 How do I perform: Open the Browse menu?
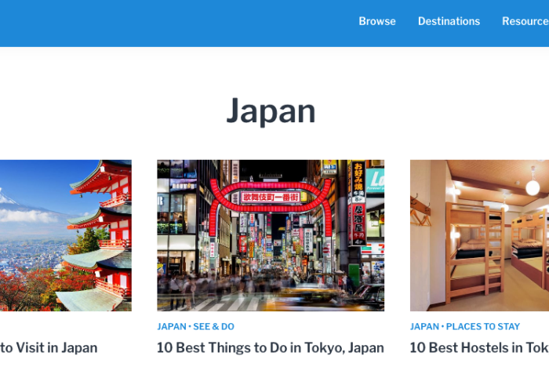point(377,21)
